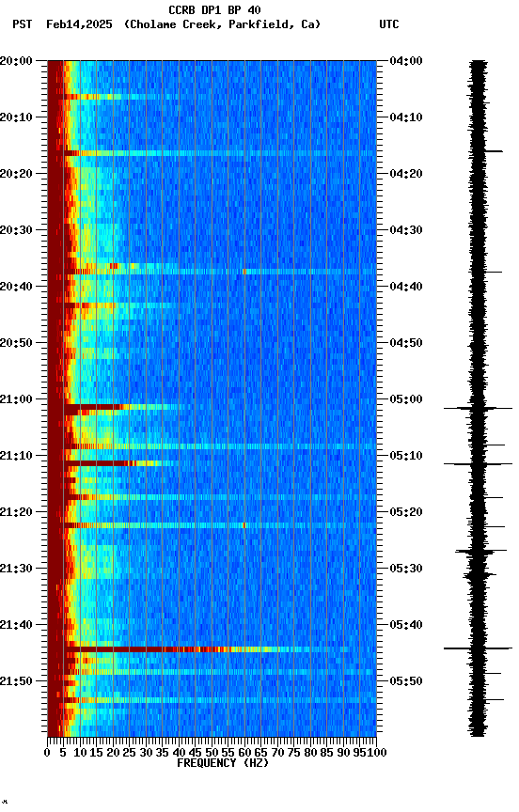Viewport: 519px width, 812px height.
Task: Click the '05:50' UTC time label
Action: pyautogui.click(x=406, y=681)
